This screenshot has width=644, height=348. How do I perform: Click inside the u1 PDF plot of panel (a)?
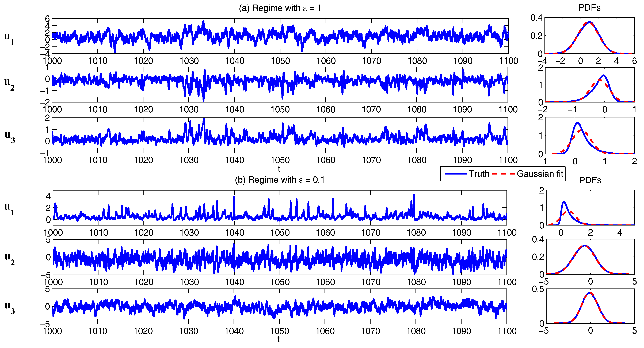pyautogui.click(x=589, y=35)
